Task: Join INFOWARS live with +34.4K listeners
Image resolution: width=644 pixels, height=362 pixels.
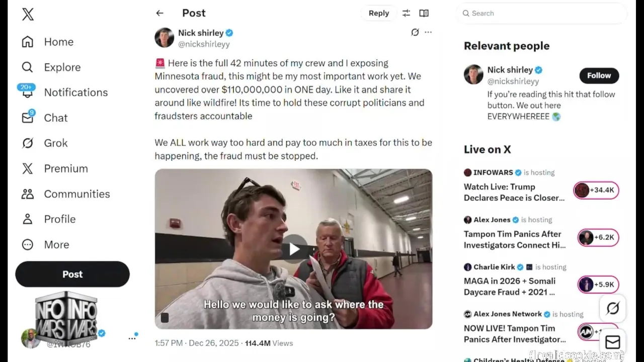Action: (x=596, y=191)
